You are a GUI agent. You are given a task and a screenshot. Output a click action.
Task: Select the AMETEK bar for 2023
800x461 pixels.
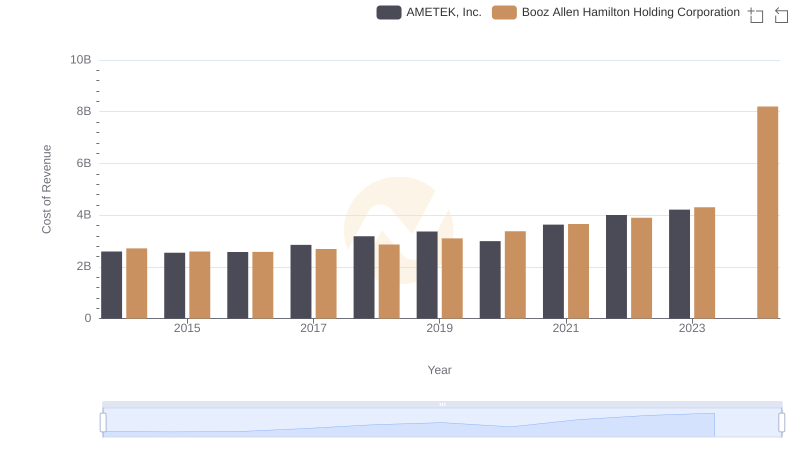click(680, 264)
